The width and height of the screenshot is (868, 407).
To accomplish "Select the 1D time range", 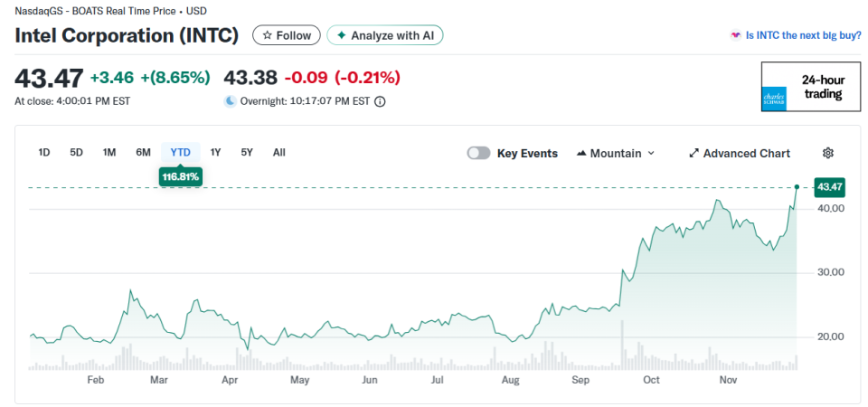I will [x=43, y=152].
